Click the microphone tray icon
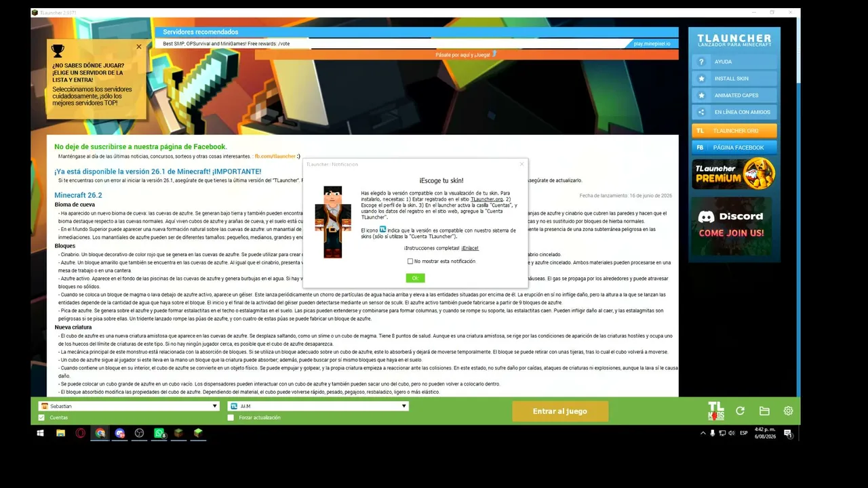The height and width of the screenshot is (488, 868). [712, 433]
